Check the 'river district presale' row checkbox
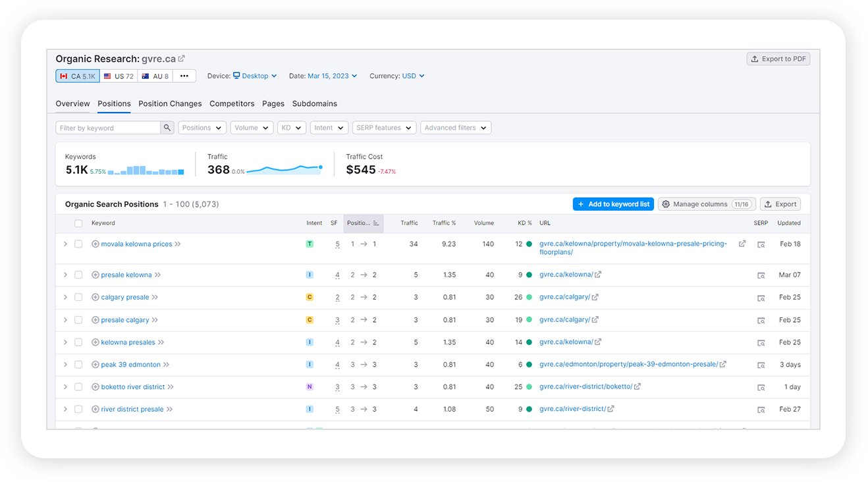The image size is (868, 482). tap(78, 409)
